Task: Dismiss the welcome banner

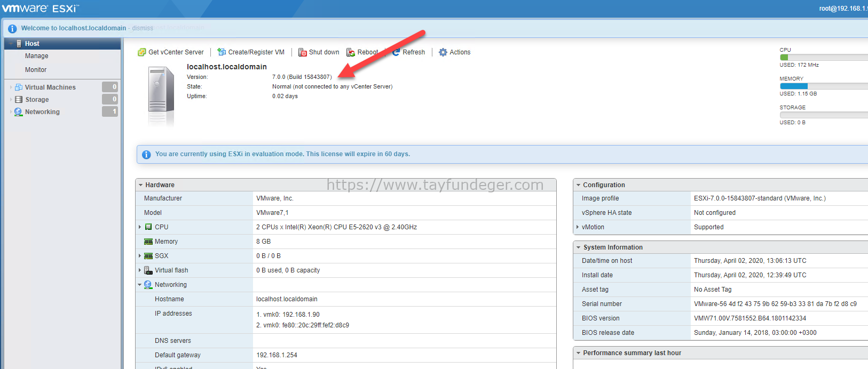Action: pos(143,28)
